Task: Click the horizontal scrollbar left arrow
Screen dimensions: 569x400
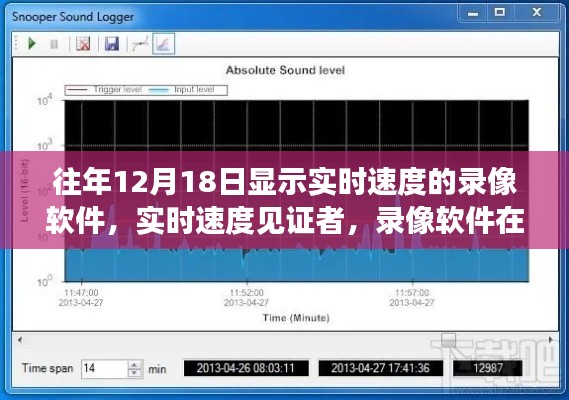Action: (20, 340)
